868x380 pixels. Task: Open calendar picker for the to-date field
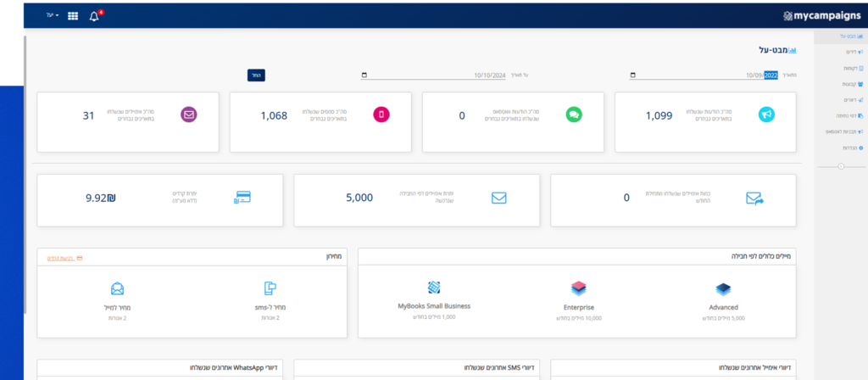(x=364, y=75)
